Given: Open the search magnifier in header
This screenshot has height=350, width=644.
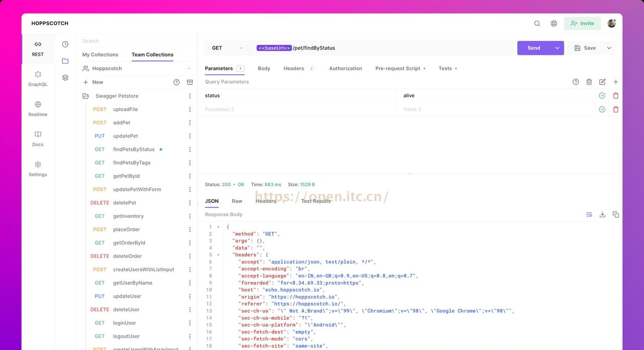Looking at the screenshot, I should point(537,23).
